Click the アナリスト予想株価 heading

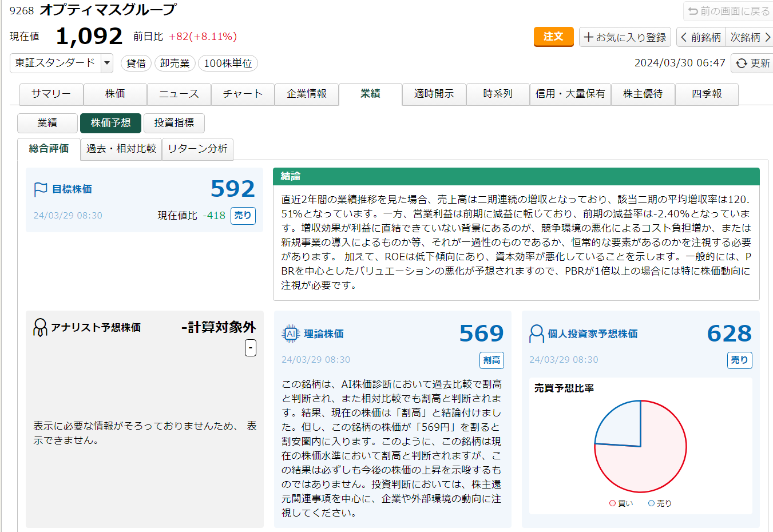coord(96,328)
